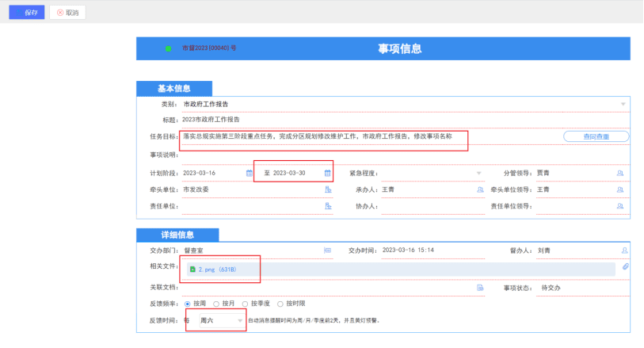The width and height of the screenshot is (644, 348).
Task: Click the end date field 2023-03-30
Action: pyautogui.click(x=297, y=173)
